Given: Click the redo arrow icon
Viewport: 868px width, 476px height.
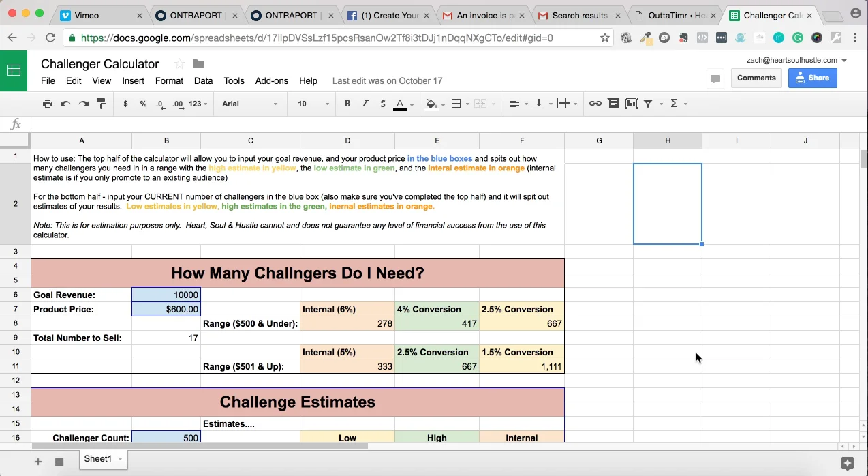Looking at the screenshot, I should tap(84, 104).
